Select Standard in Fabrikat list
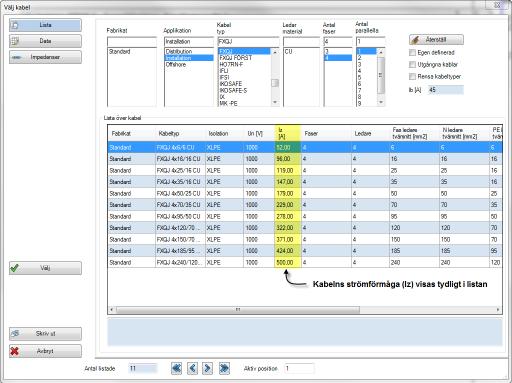 point(132,52)
